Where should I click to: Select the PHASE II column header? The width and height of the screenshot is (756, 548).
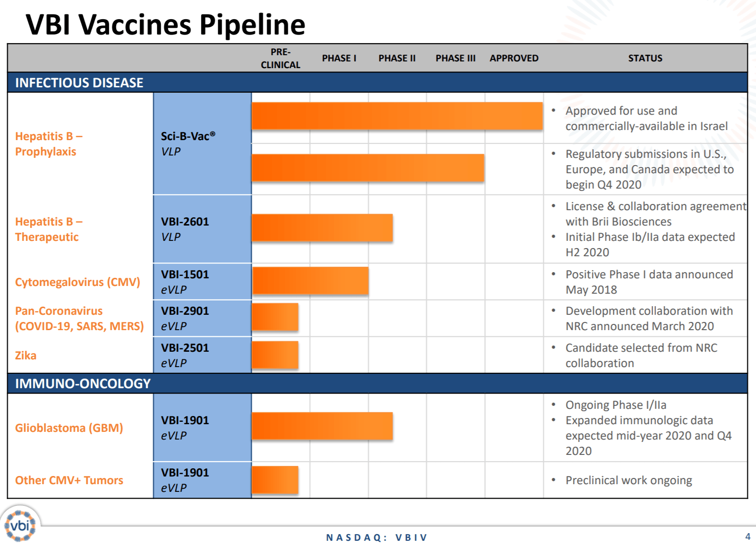[397, 58]
